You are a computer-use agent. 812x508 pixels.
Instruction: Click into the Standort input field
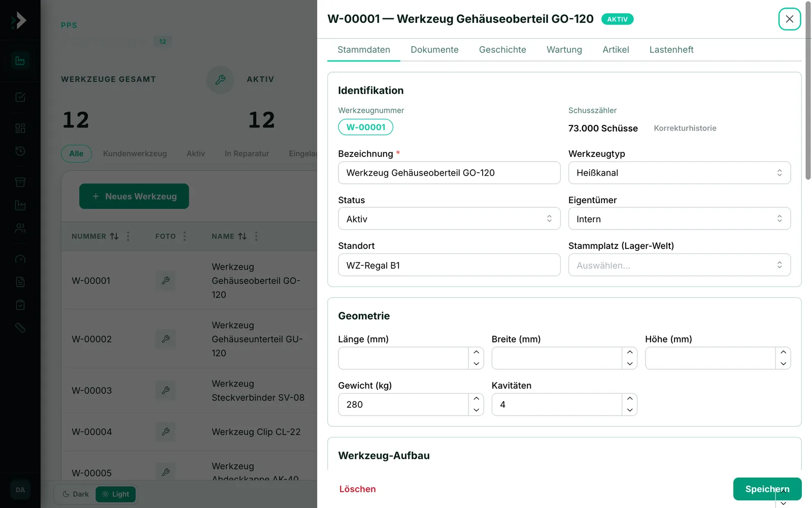pos(449,265)
